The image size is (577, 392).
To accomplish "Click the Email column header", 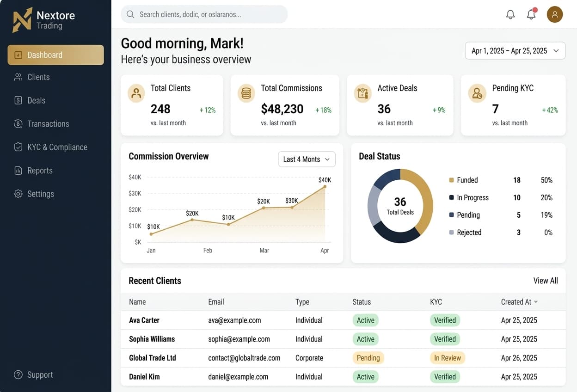I will pos(216,302).
